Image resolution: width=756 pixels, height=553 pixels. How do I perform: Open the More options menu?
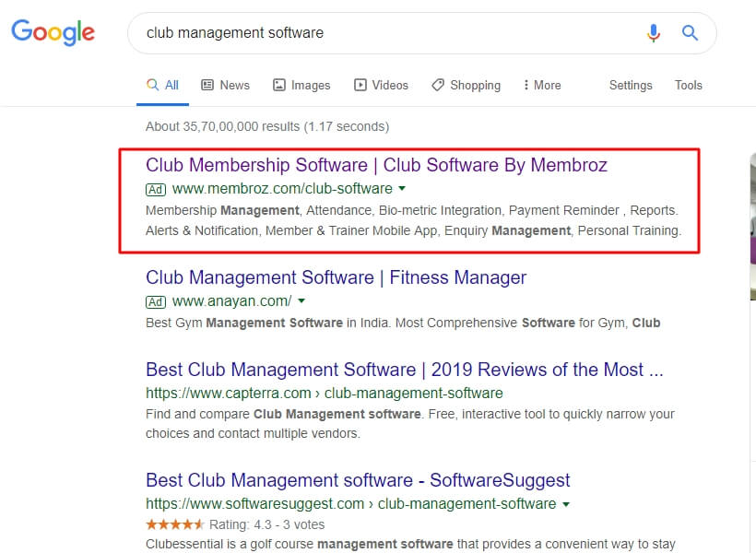coord(542,86)
